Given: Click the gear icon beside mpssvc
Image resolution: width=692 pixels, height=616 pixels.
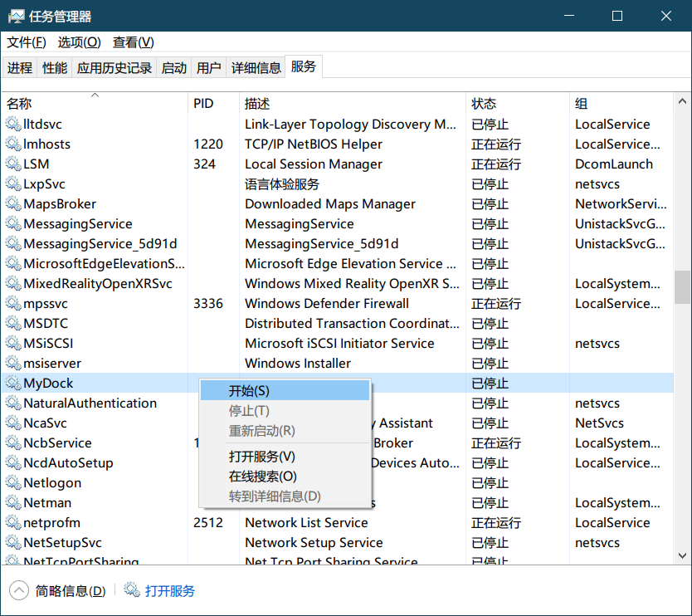Looking at the screenshot, I should coord(13,303).
